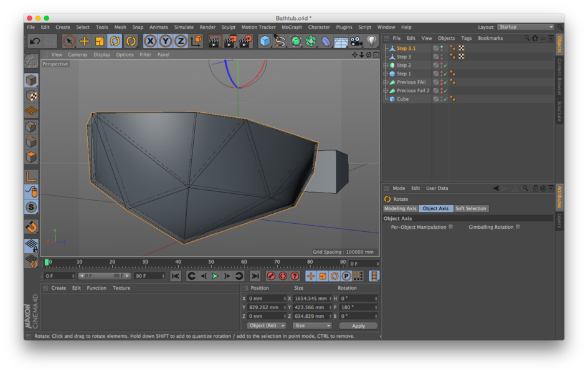The height and width of the screenshot is (374, 588).
Task: Toggle the Z axis lock
Action: coord(181,41)
